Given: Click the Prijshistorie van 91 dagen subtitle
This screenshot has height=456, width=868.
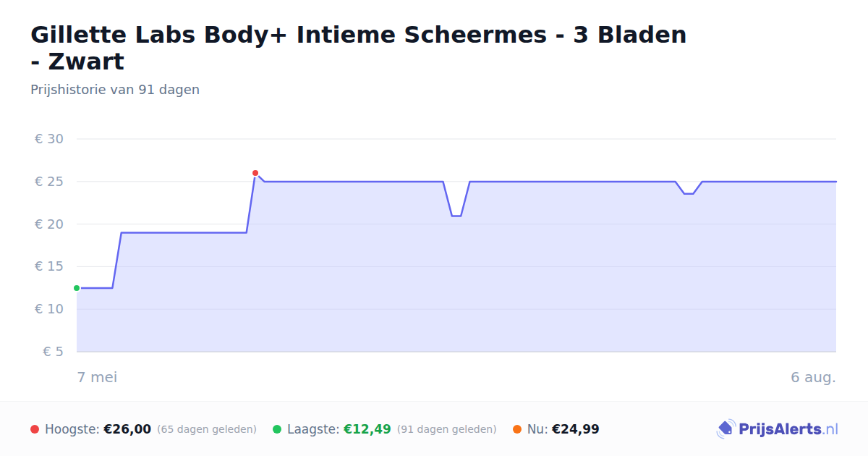Looking at the screenshot, I should tap(115, 90).
